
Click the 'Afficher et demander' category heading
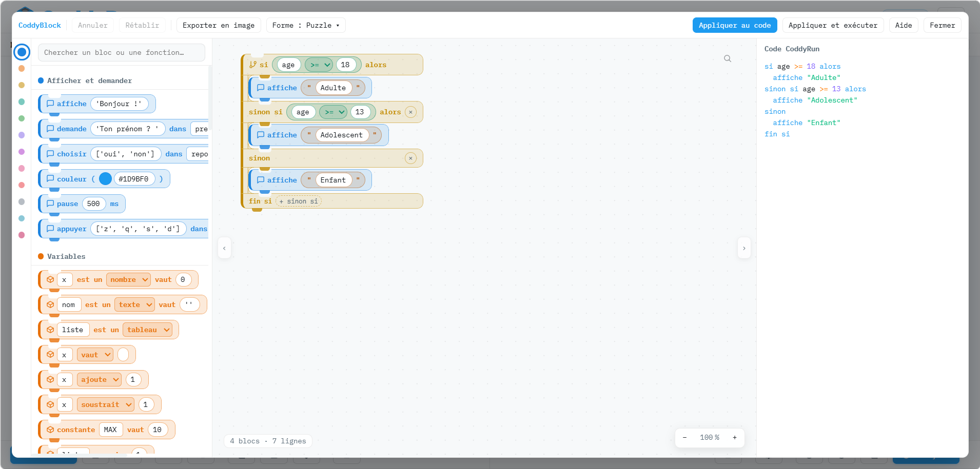point(89,80)
